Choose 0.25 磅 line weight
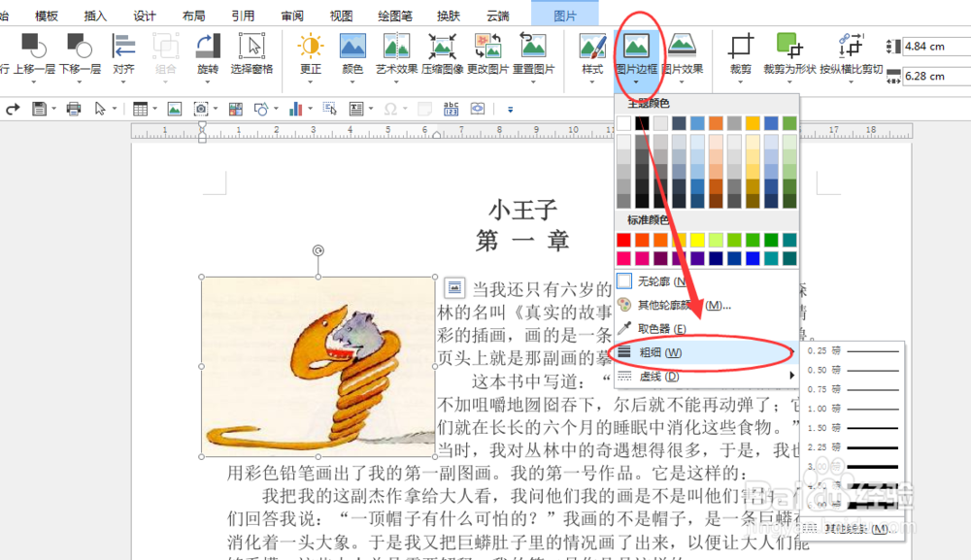Screen dimensions: 971x560 853,351
